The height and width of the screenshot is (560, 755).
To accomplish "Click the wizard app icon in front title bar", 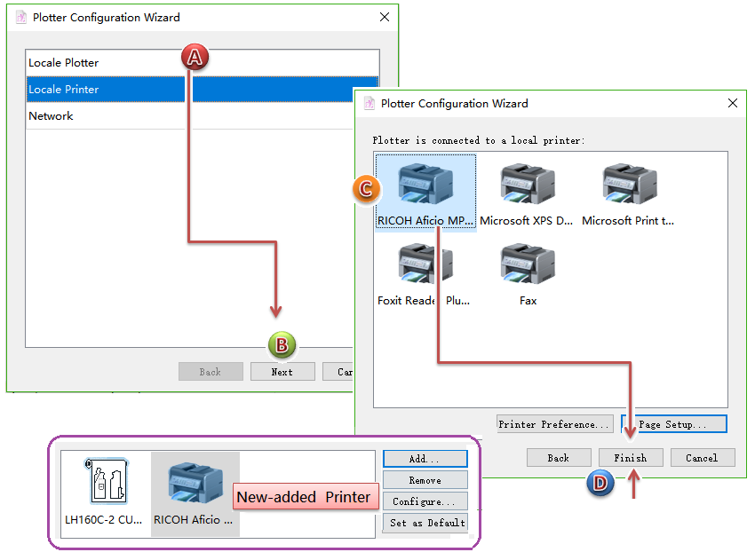I will [x=370, y=104].
